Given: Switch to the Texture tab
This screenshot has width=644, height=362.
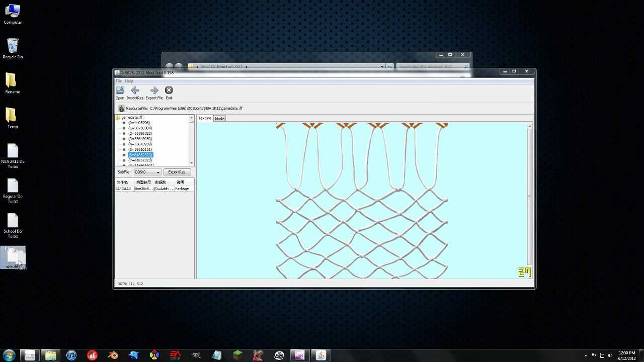Looking at the screenshot, I should click(205, 118).
